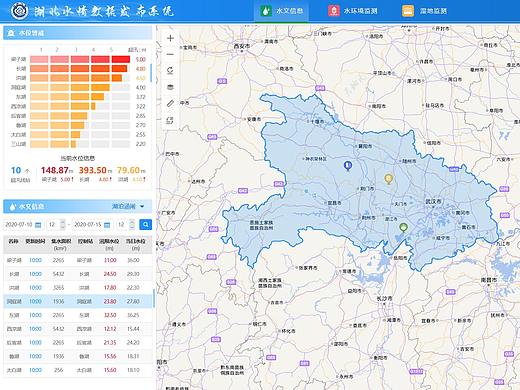The height and width of the screenshot is (390, 520).
Task: Click the 长沙市 label on the map
Action: click(384, 299)
